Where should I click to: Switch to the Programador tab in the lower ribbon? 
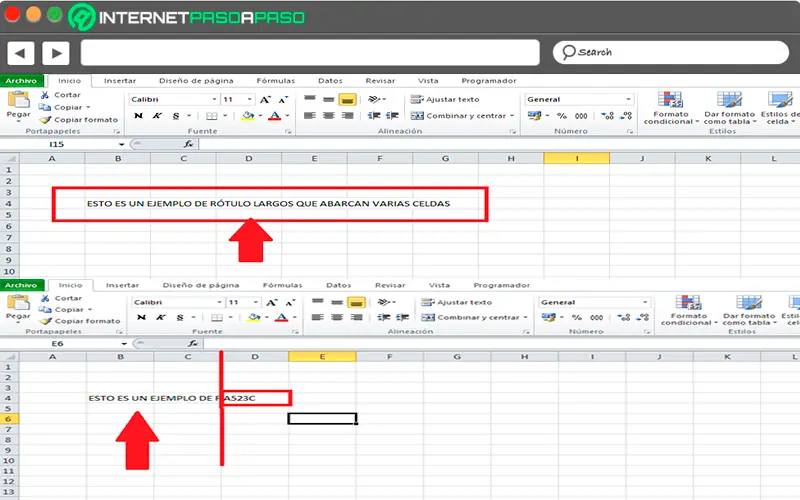pyautogui.click(x=502, y=285)
